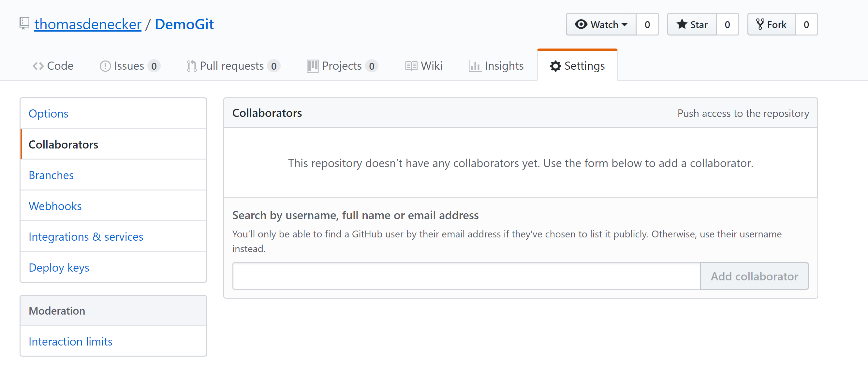Click the Watch count number
The height and width of the screenshot is (382, 868).
pos(647,24)
